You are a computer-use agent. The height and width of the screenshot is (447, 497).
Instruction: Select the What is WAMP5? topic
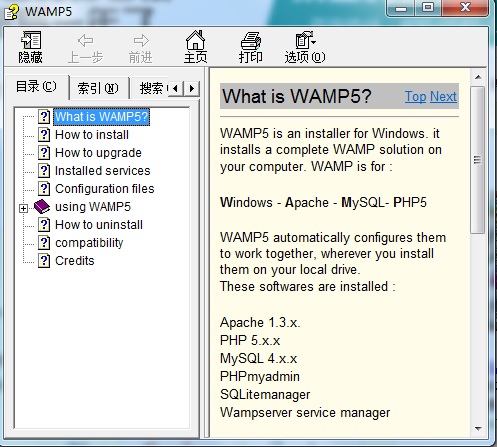tap(101, 117)
